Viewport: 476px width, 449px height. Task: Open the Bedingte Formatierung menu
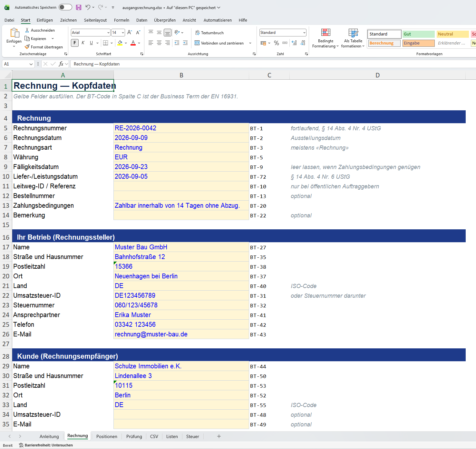[325, 38]
